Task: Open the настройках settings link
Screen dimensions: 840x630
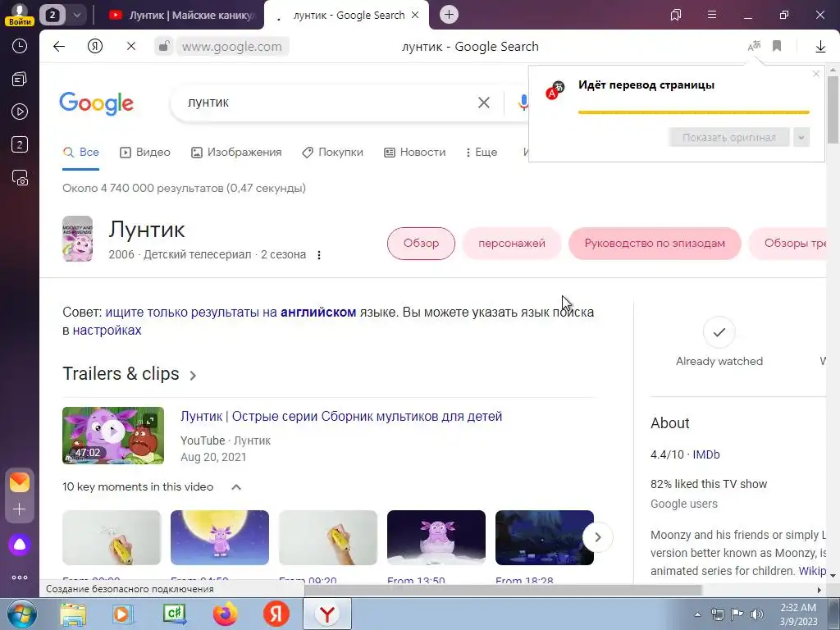Action: pos(107,330)
